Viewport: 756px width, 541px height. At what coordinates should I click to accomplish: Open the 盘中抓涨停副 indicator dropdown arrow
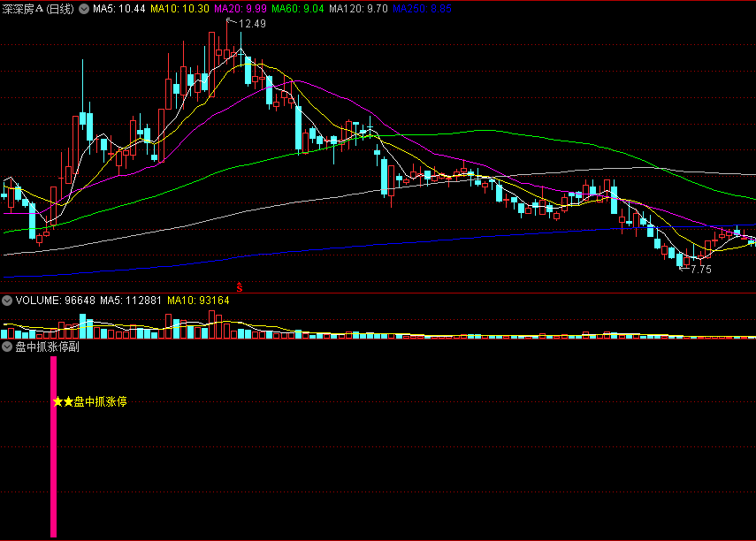7,347
